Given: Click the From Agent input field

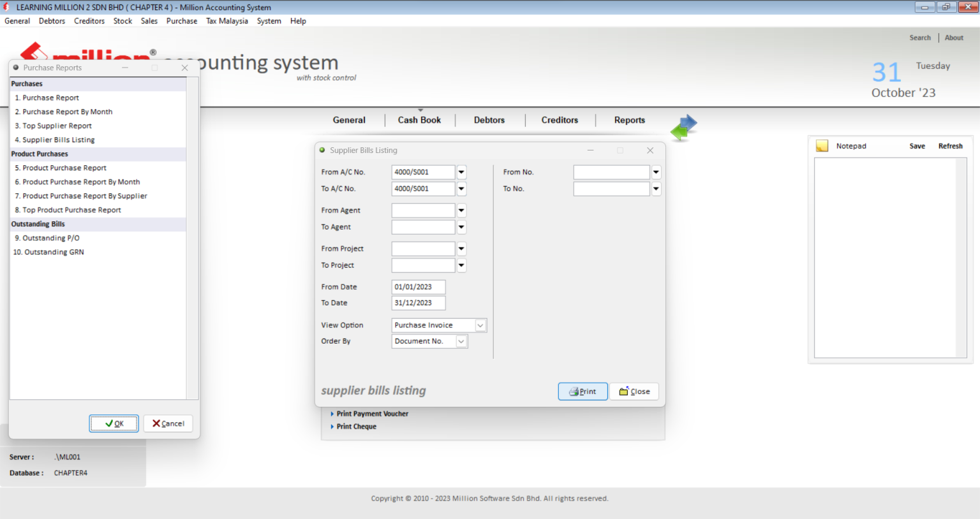Looking at the screenshot, I should click(x=423, y=210).
